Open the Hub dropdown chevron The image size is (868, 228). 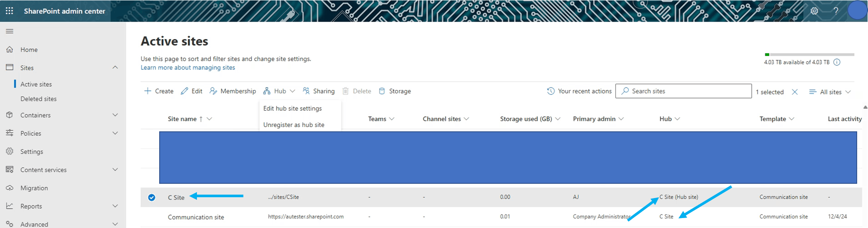(292, 91)
